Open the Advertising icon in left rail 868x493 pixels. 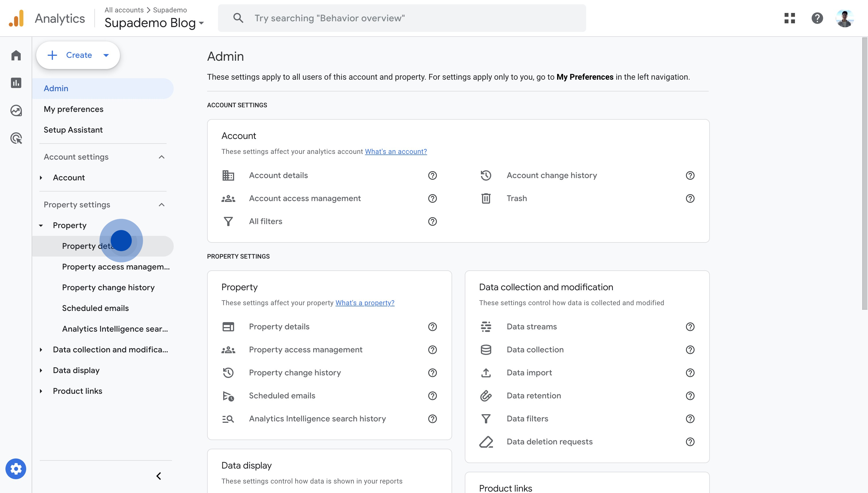tap(16, 138)
